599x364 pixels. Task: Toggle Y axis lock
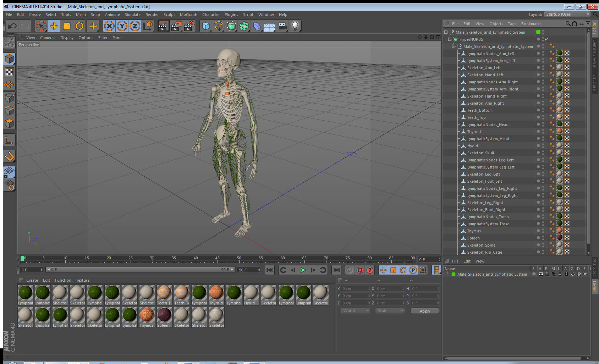(122, 26)
